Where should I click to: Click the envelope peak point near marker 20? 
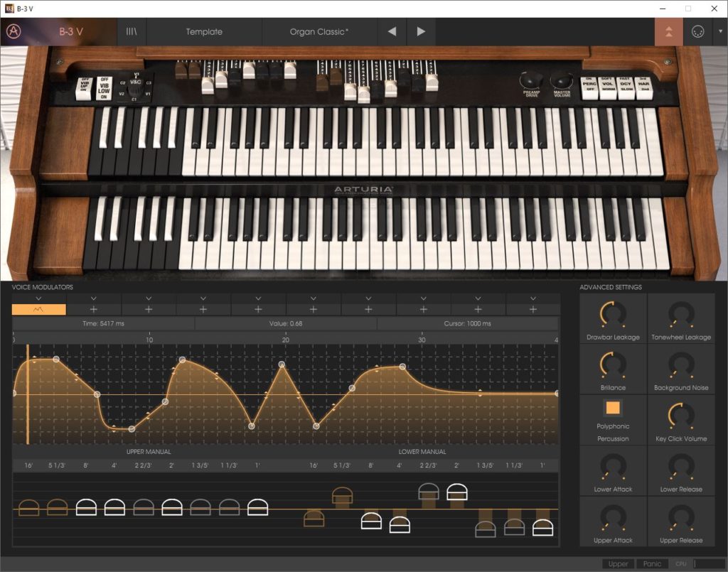pos(282,365)
